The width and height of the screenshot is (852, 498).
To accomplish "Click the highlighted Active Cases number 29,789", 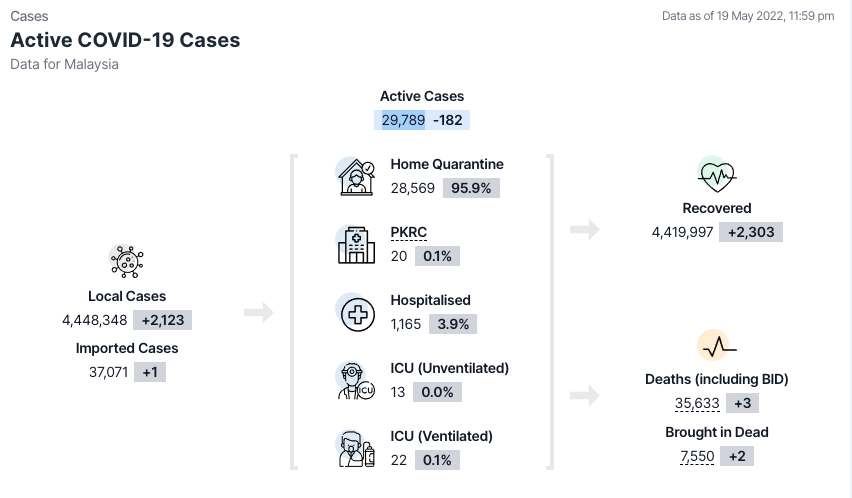I will pos(403,120).
